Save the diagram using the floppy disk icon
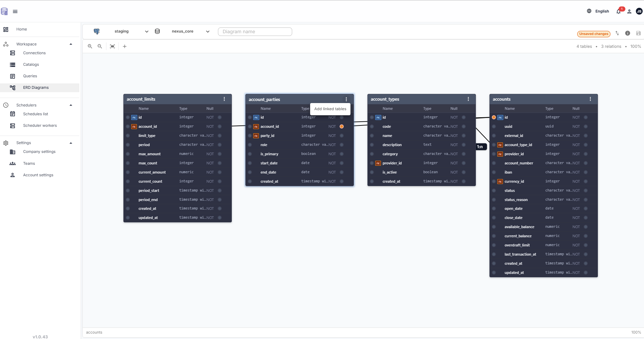The width and height of the screenshot is (644, 339). coord(638,33)
